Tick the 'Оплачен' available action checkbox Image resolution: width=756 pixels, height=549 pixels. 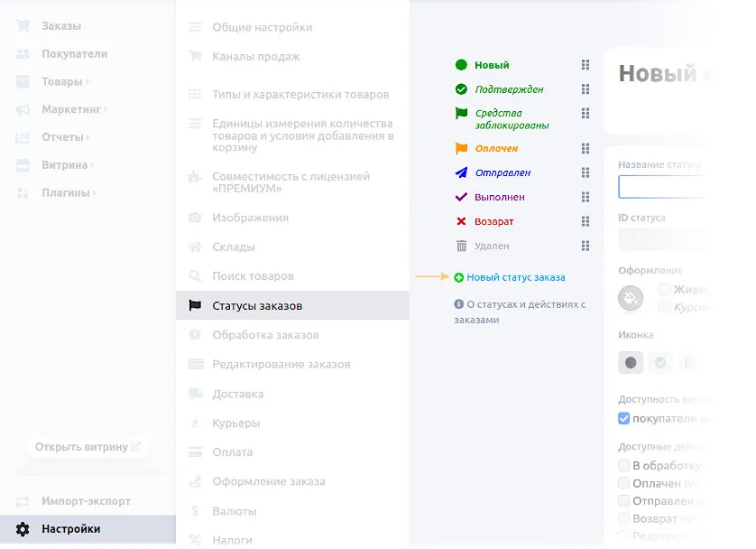pyautogui.click(x=624, y=483)
